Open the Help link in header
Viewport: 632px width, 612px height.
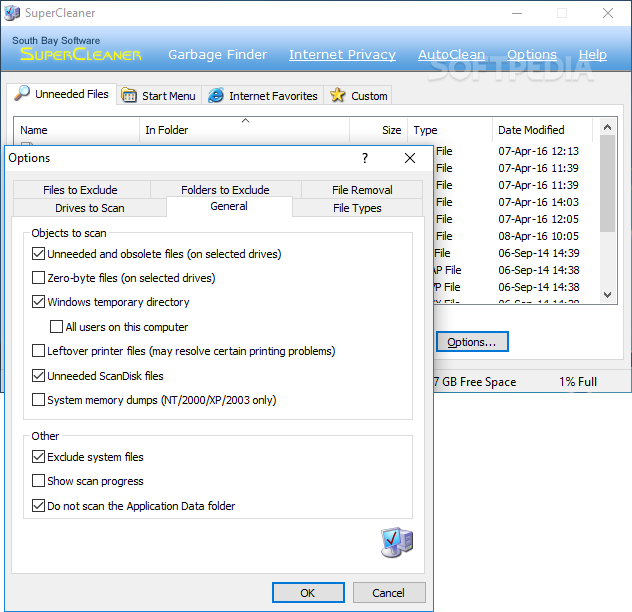tap(592, 54)
